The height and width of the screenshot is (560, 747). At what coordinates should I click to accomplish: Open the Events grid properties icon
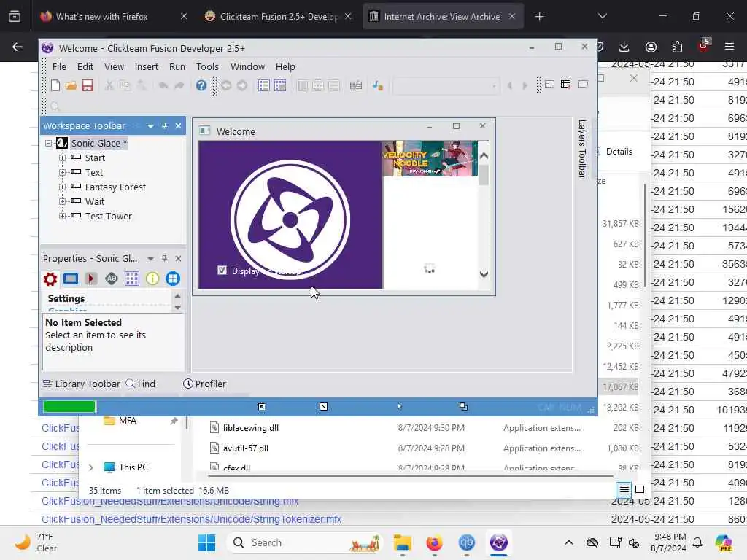[132, 279]
